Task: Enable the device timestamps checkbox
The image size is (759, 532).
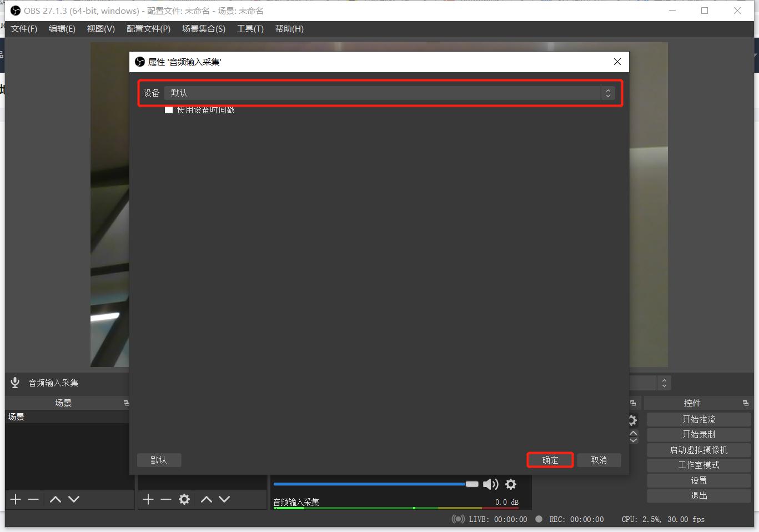Action: pos(169,110)
